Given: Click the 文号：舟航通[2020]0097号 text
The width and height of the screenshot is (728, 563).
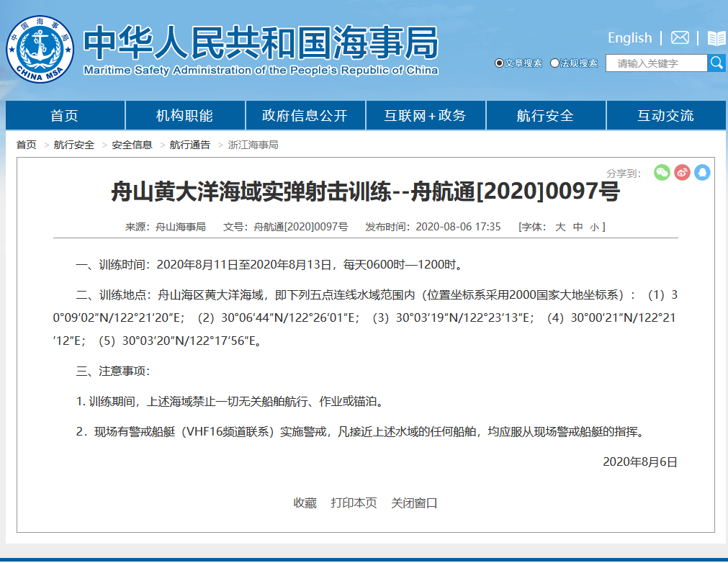Looking at the screenshot, I should pyautogui.click(x=286, y=227).
